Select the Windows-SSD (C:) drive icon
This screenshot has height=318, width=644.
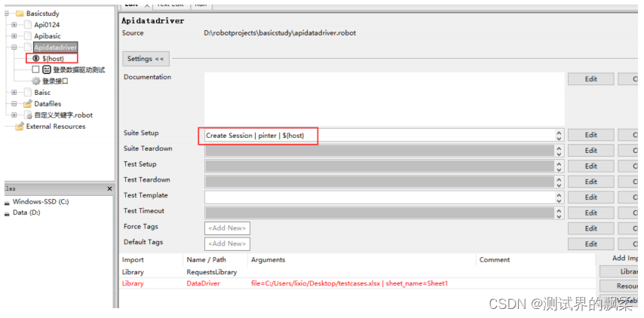(7, 202)
